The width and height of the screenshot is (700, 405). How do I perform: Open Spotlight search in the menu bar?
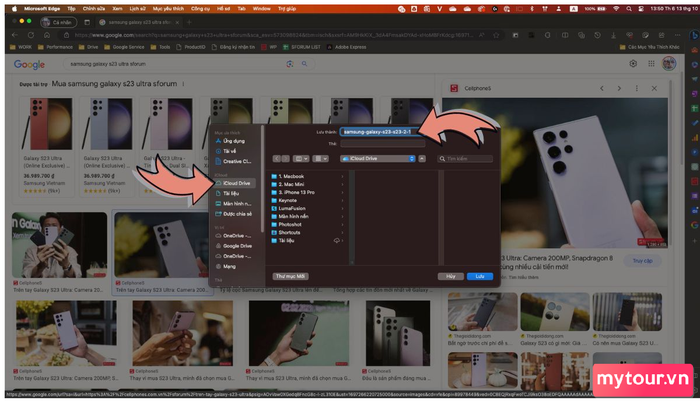tap(629, 8)
